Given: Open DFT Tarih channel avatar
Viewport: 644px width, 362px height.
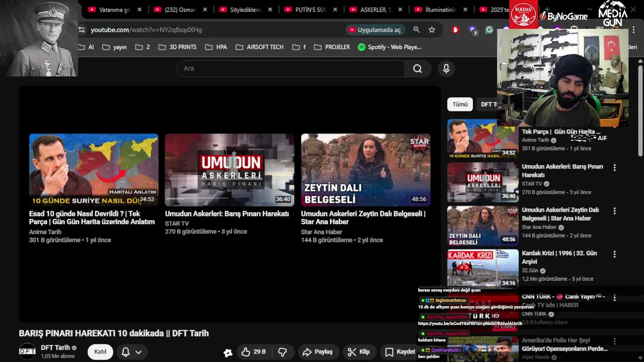Looking at the screenshot, I should (27, 351).
